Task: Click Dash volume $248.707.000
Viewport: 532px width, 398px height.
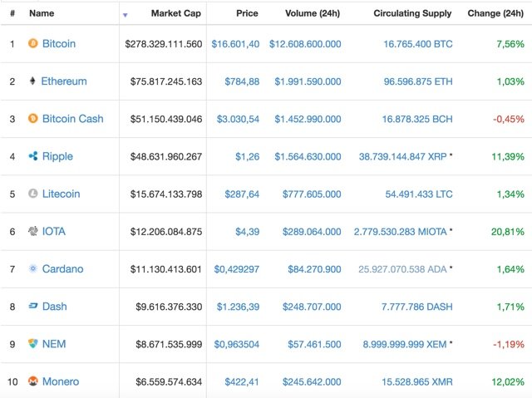Action: (312, 307)
